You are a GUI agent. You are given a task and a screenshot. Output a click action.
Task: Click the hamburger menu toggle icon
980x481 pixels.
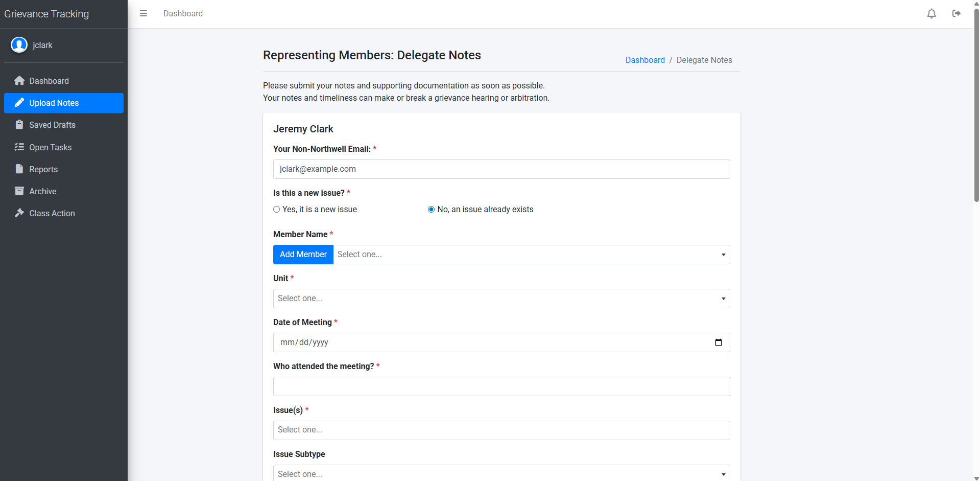click(x=144, y=13)
